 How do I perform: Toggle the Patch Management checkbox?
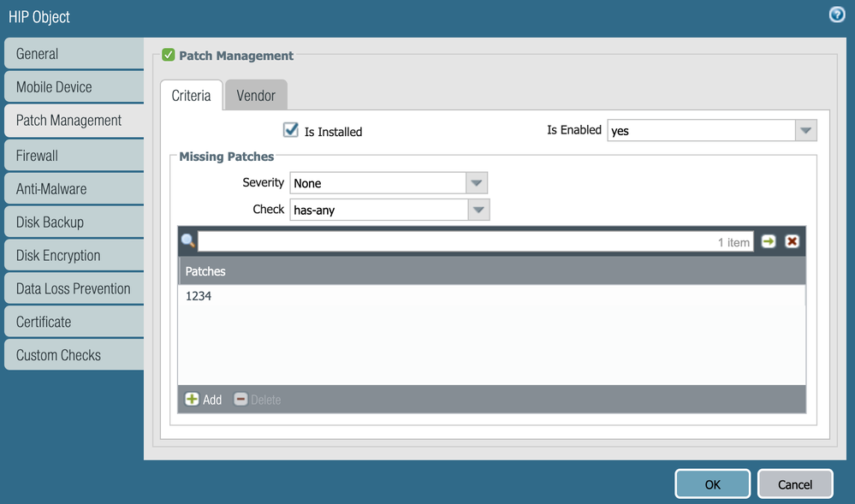pyautogui.click(x=168, y=55)
